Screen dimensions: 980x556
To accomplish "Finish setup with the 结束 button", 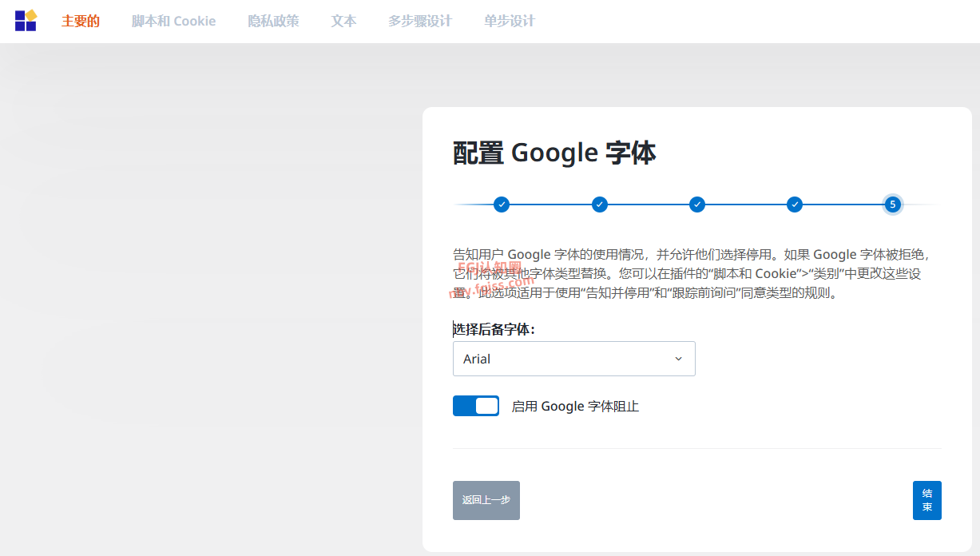I will [x=927, y=500].
